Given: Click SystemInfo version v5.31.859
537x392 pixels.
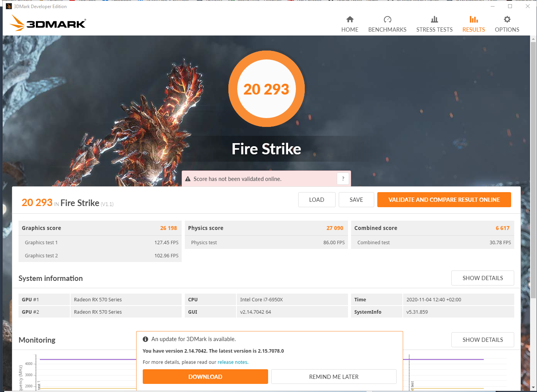Looking at the screenshot, I should pyautogui.click(x=417, y=312).
